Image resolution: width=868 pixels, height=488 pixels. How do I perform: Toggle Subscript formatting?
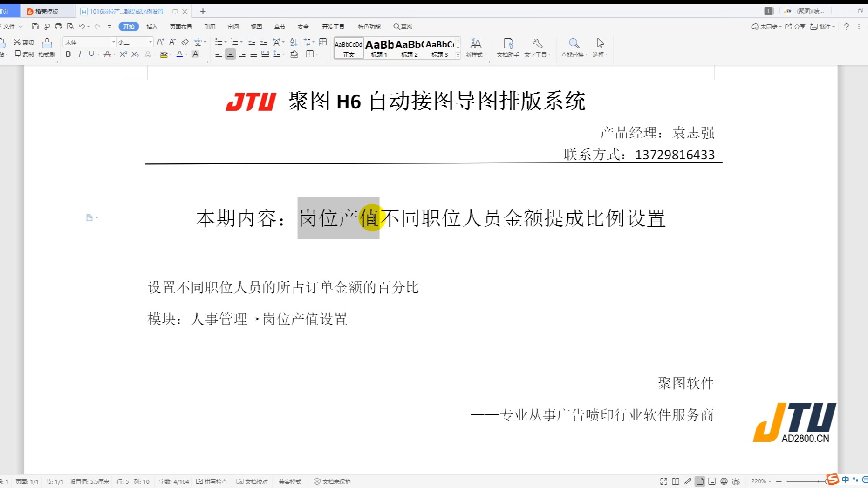(x=135, y=54)
